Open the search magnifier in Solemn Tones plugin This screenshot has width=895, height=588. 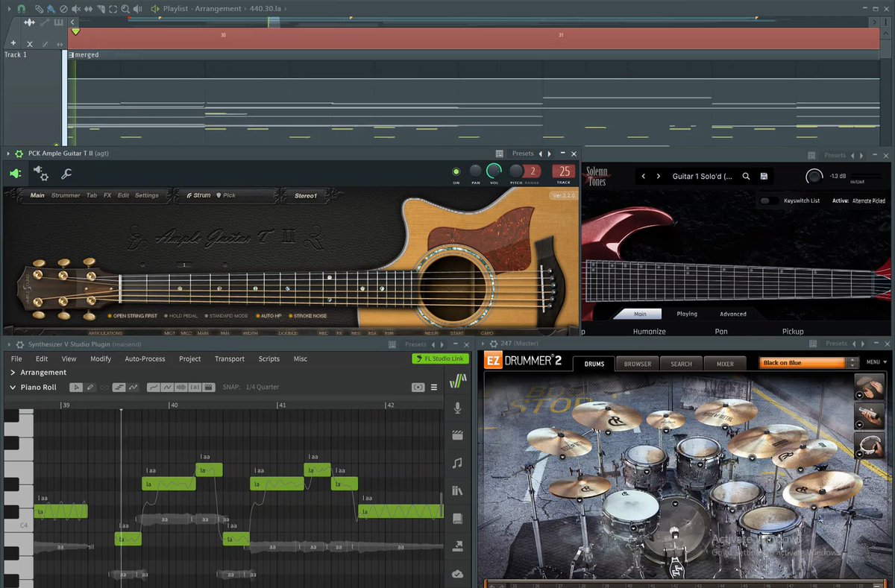point(746,177)
